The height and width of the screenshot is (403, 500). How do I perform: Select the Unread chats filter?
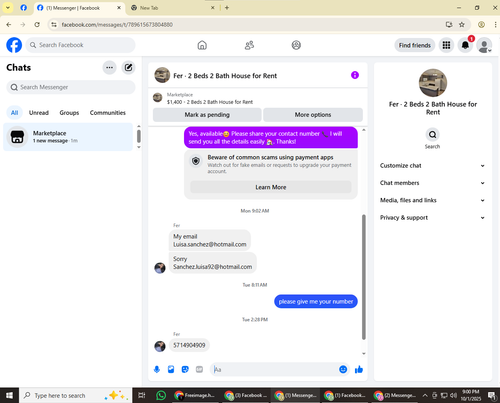coord(39,113)
